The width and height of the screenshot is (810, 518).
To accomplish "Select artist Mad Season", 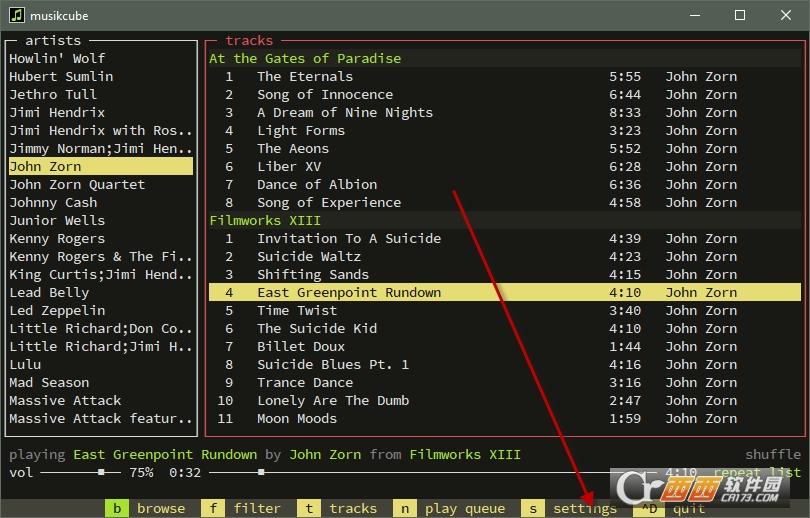I will coord(101,383).
